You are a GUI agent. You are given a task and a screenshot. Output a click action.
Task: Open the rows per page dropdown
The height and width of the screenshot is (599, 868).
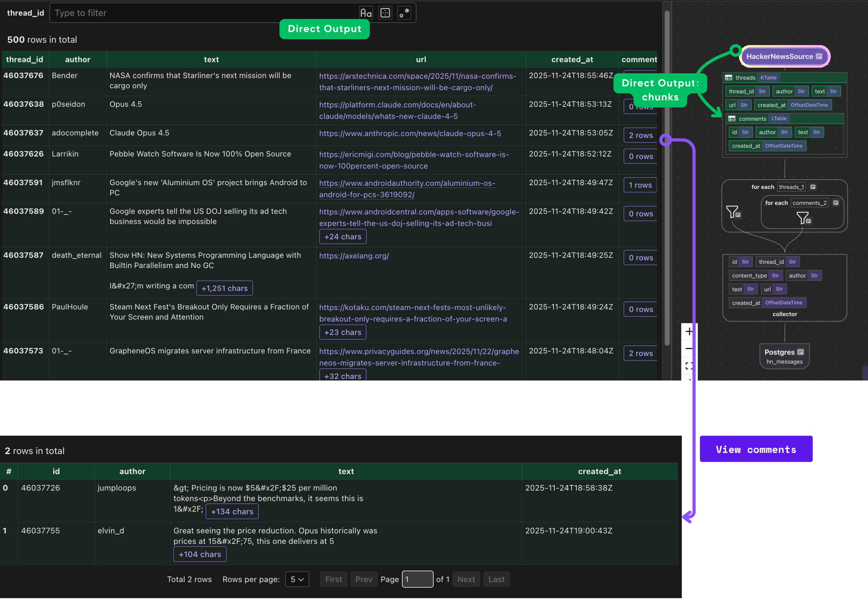point(297,579)
